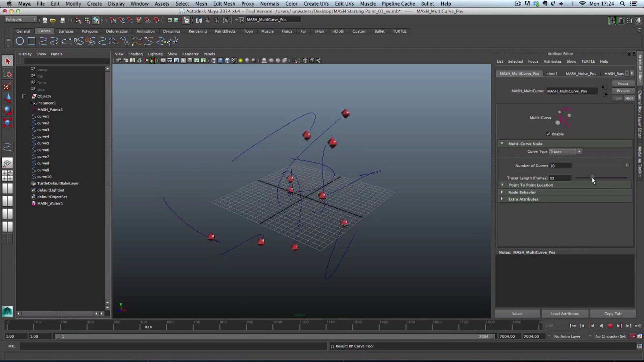Click the Save Scene disk icon
The height and width of the screenshot is (362, 644).
click(62, 20)
